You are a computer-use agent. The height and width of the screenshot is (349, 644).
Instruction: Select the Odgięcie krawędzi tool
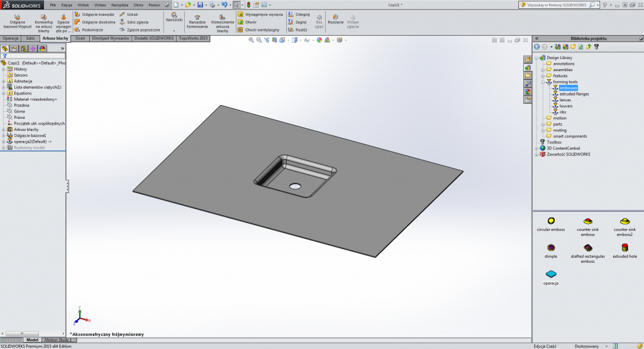94,14
